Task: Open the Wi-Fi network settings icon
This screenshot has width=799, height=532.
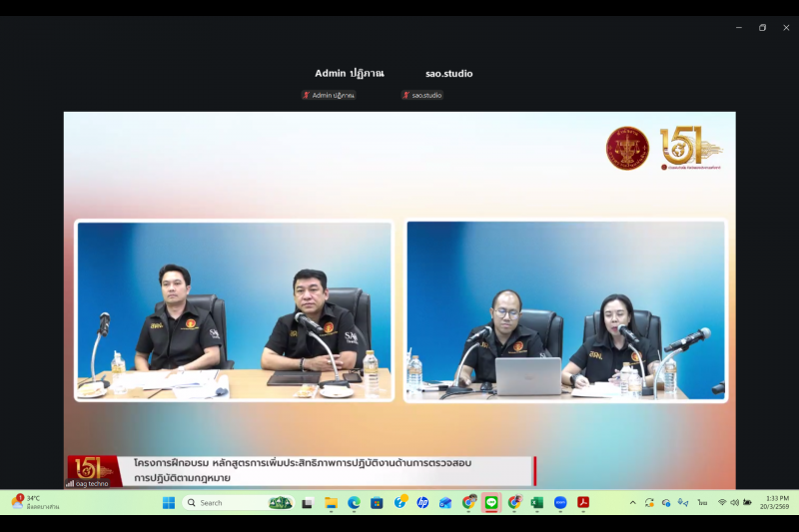Action: tap(721, 503)
